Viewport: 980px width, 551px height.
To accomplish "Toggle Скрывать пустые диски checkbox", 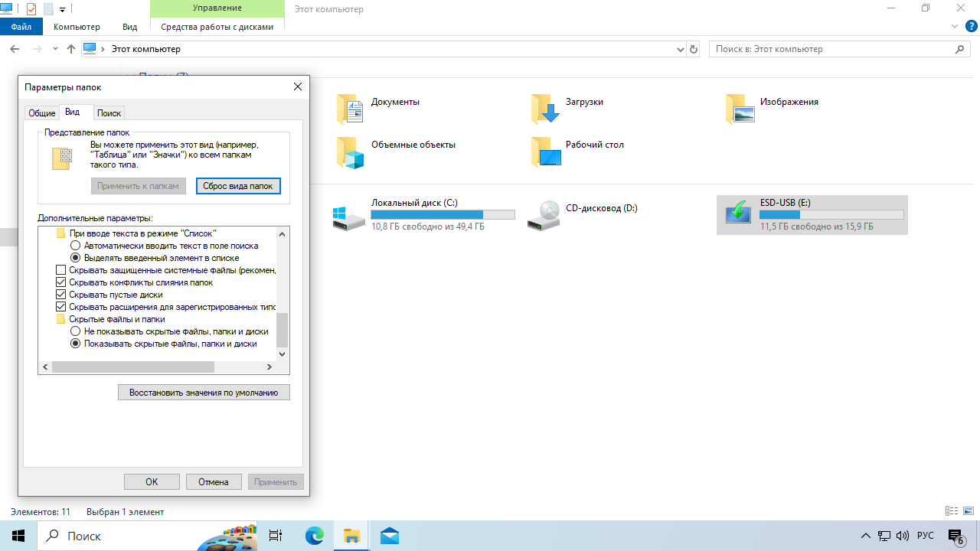I will 61,295.
